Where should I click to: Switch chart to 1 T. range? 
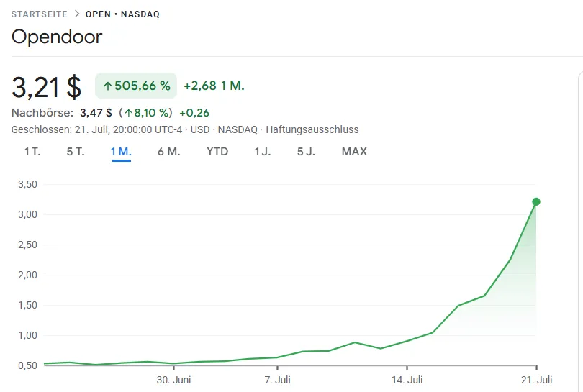[x=32, y=152]
